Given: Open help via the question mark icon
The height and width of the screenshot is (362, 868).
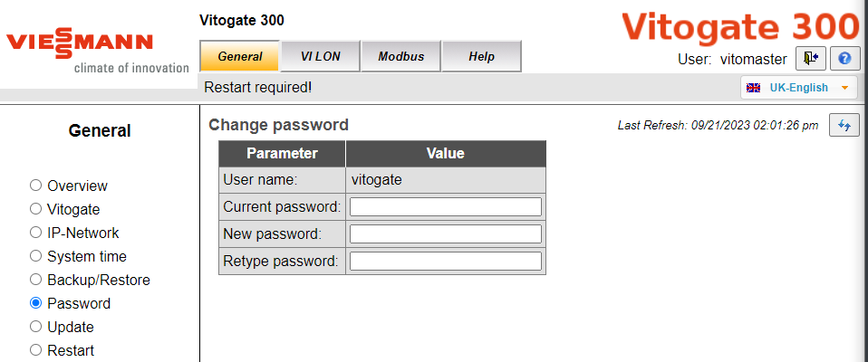Looking at the screenshot, I should tap(844, 58).
